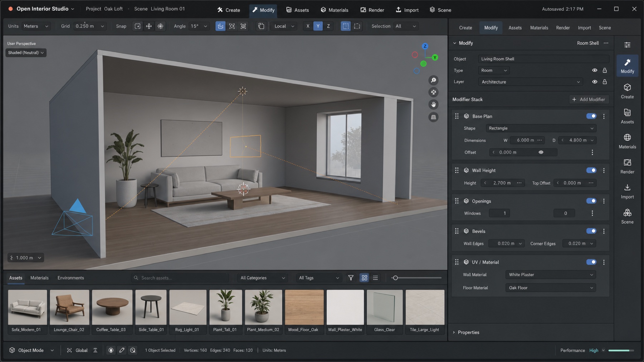644x362 pixels.
Task: Open the Shaded (Neutral) display dropdown
Action: pos(26,53)
